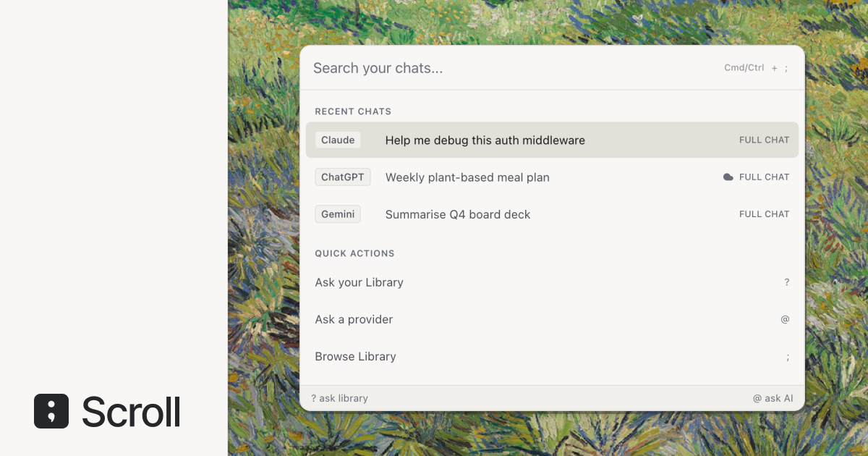This screenshot has height=456, width=868.
Task: Open the Help me debug this auth middleware chat
Action: (x=552, y=140)
